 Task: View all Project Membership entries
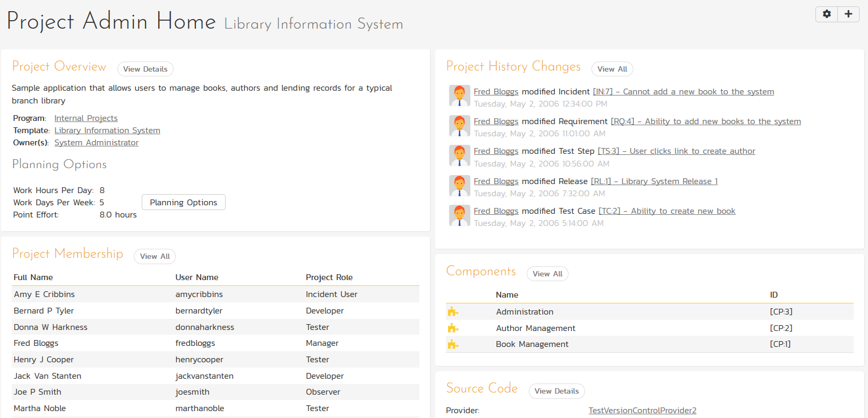[154, 256]
